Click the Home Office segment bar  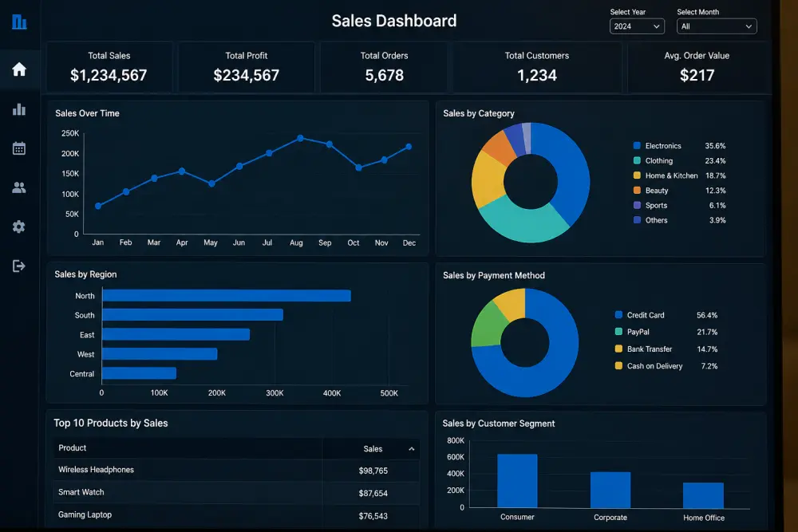[703, 495]
